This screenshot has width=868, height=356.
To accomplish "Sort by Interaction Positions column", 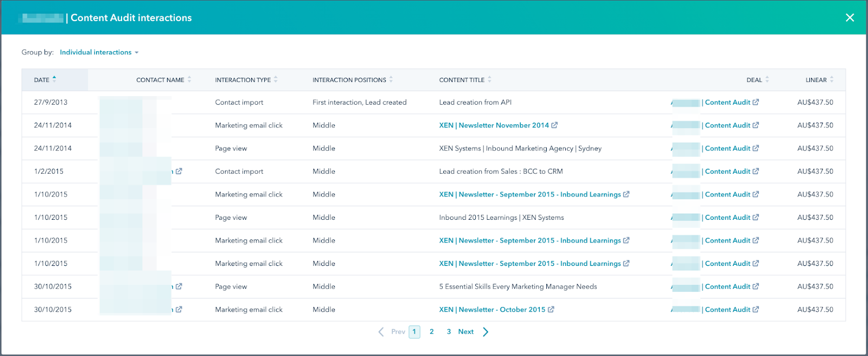I will point(349,80).
